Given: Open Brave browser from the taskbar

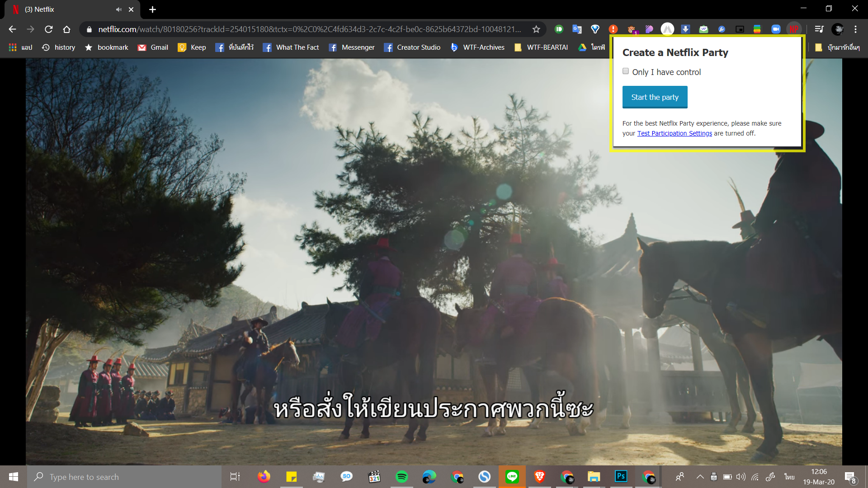Looking at the screenshot, I should (x=539, y=477).
